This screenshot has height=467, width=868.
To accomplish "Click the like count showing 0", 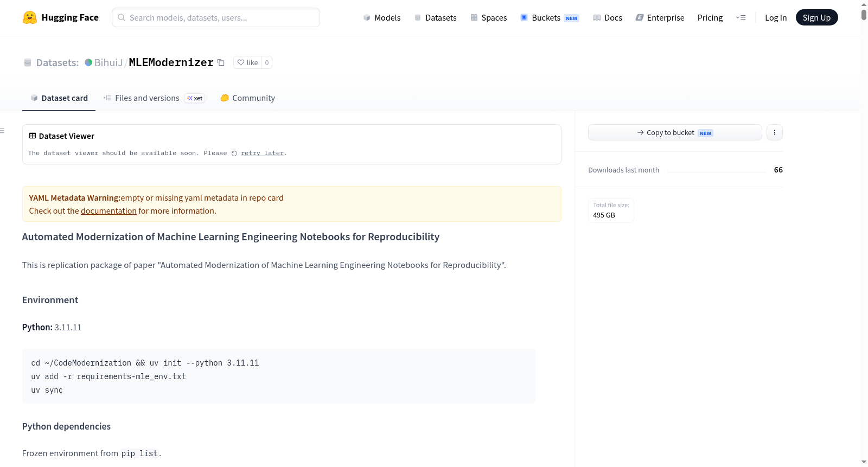I will click(266, 62).
